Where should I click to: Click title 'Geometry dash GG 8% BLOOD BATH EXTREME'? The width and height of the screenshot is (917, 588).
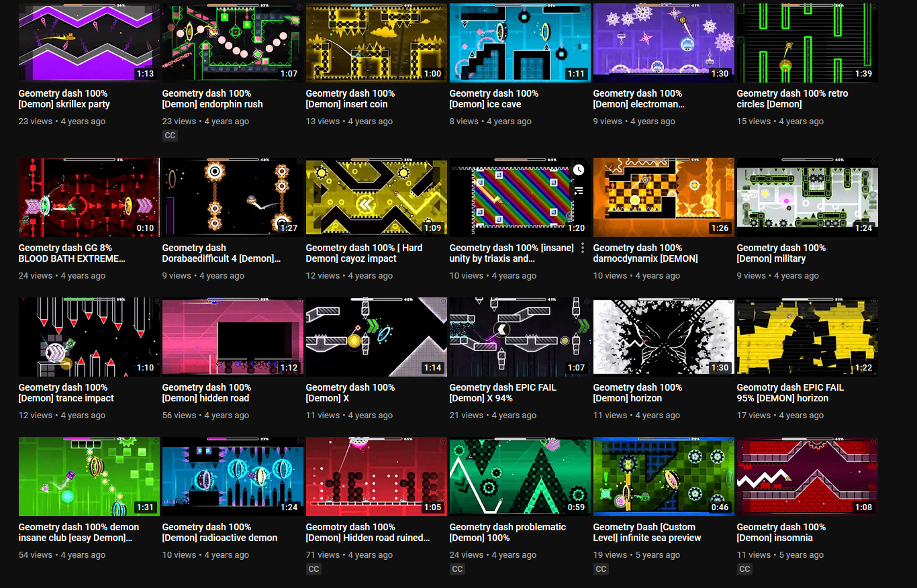pyautogui.click(x=72, y=253)
